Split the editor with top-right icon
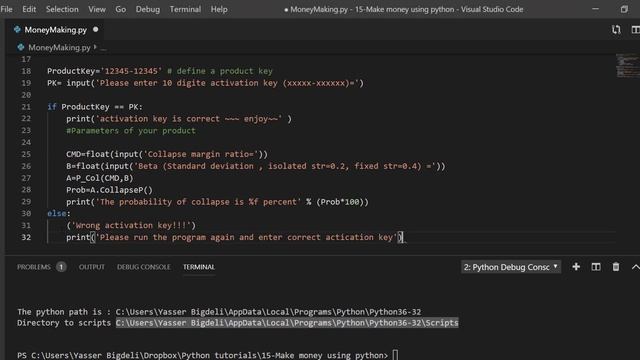Image resolution: width=640 pixels, height=360 pixels. pos(635,29)
